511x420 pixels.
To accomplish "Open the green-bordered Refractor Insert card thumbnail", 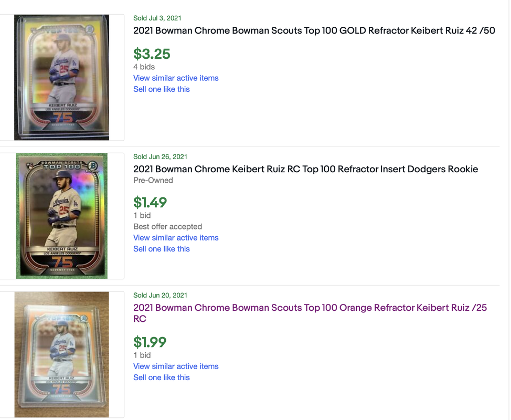I will [62, 216].
